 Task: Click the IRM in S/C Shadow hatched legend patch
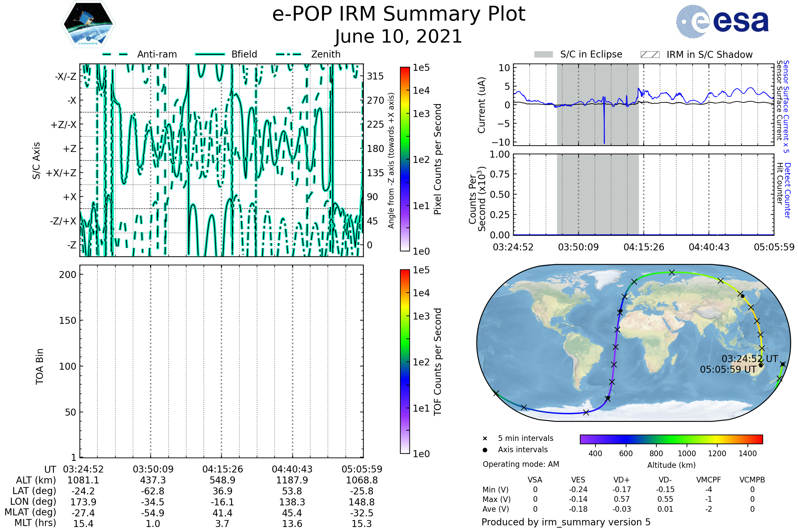click(650, 55)
